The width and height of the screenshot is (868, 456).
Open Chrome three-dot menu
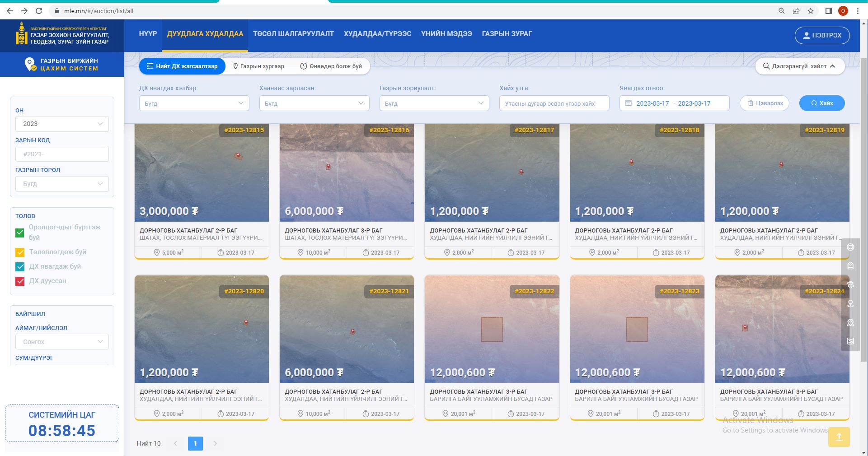(858, 11)
